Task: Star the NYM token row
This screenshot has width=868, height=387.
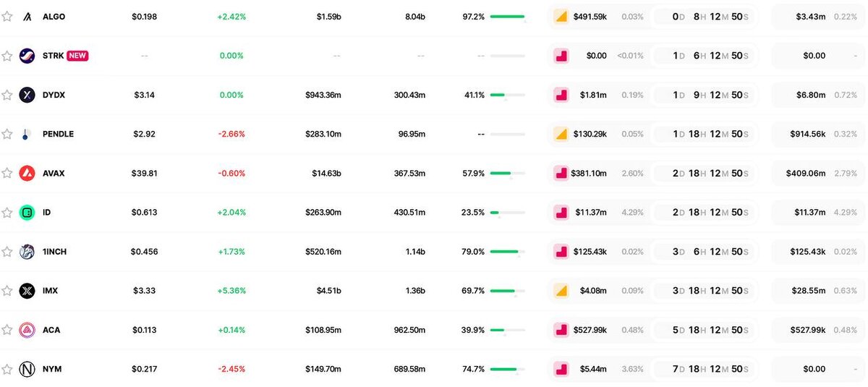Action: tap(7, 369)
